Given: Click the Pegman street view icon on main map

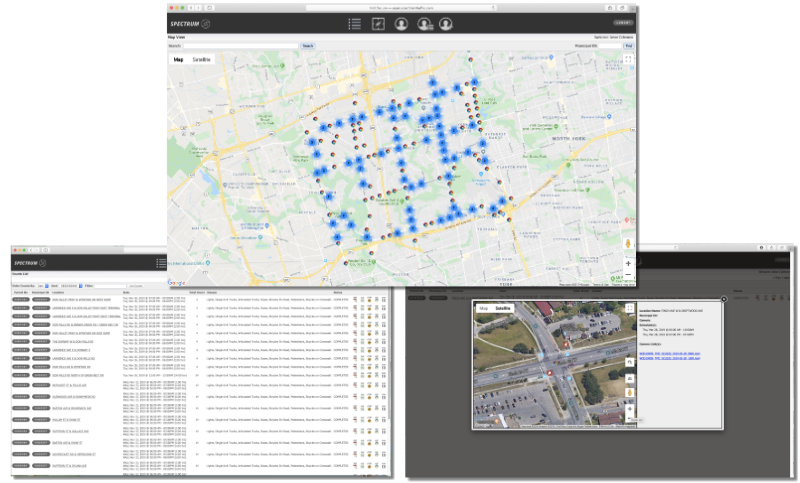Looking at the screenshot, I should pyautogui.click(x=627, y=244).
